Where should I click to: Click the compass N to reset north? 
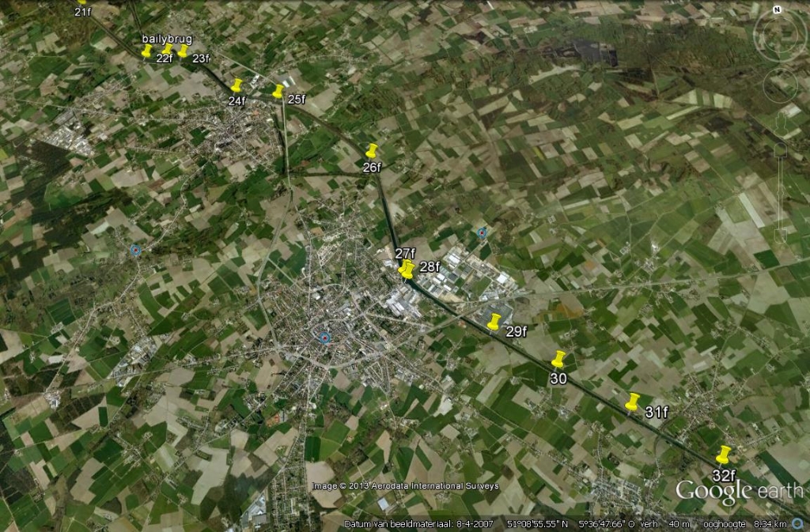pyautogui.click(x=778, y=10)
